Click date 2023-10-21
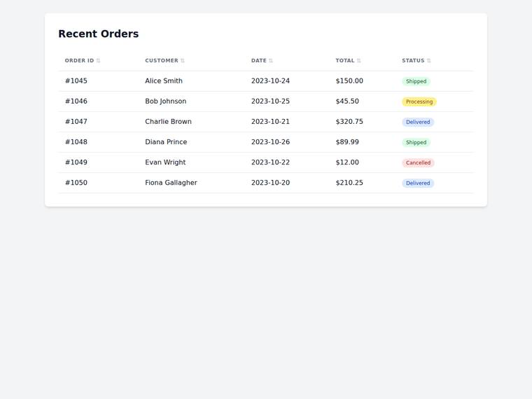532x399 pixels. 270,122
